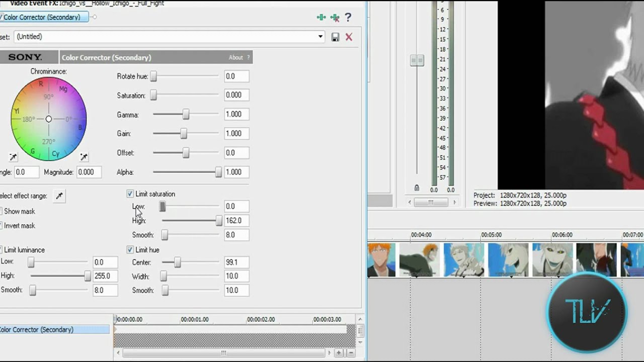The height and width of the screenshot is (362, 644).
Task: Click the lock icon under volume fader
Action: tap(417, 188)
